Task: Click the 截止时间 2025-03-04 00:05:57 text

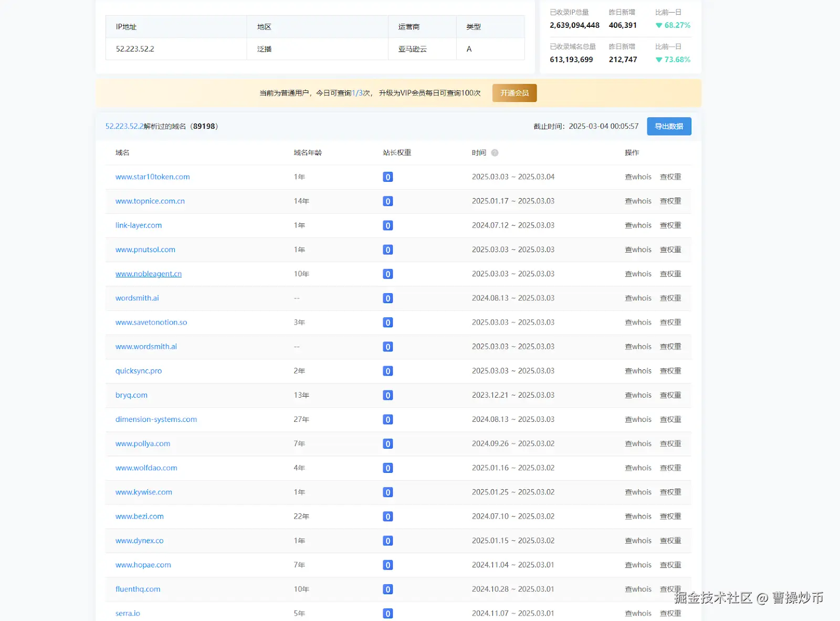Action: tap(586, 126)
